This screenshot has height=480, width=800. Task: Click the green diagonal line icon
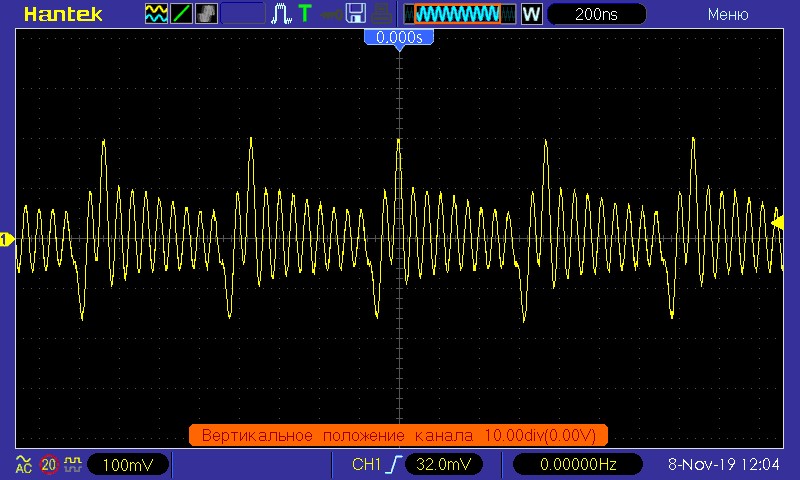[181, 14]
